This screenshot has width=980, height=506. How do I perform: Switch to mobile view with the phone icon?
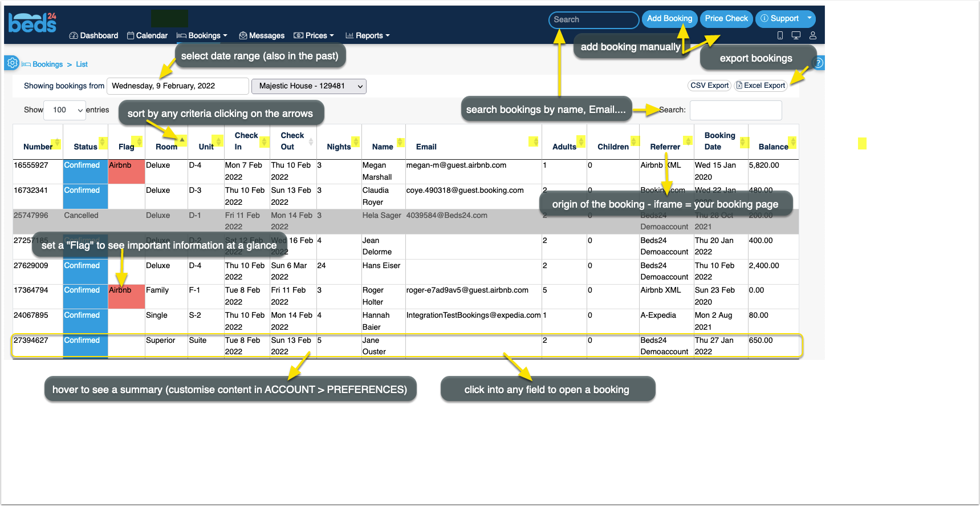[x=780, y=35]
